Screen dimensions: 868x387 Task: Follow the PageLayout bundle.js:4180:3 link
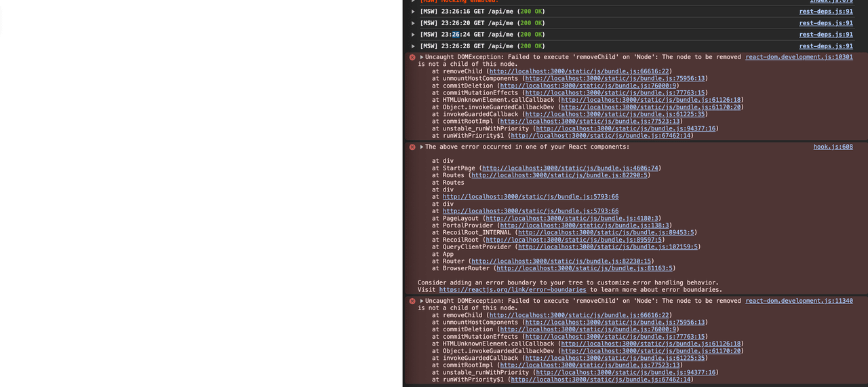tap(572, 219)
